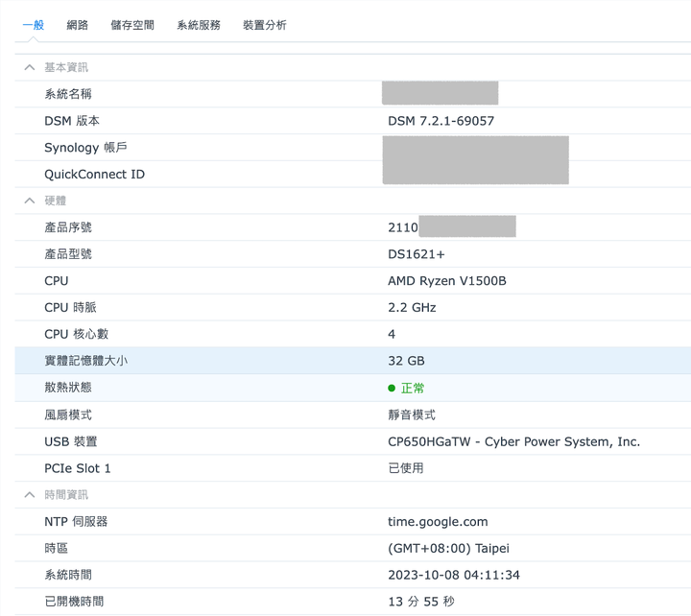Click the CPU 時脈 label
The height and width of the screenshot is (616, 691).
[x=70, y=308]
